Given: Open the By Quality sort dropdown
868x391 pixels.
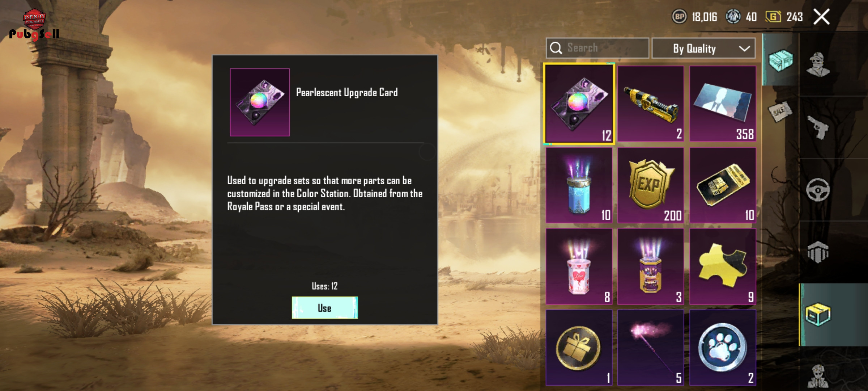Looking at the screenshot, I should [703, 48].
